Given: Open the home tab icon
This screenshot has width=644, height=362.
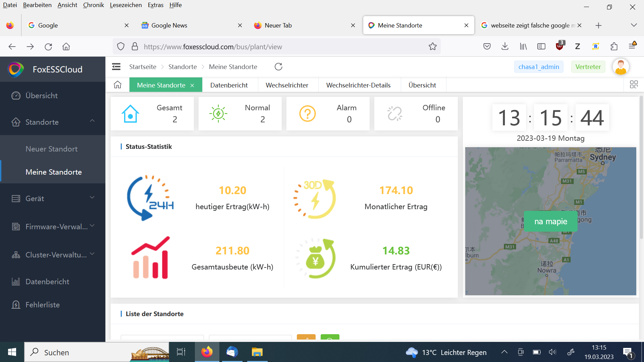Looking at the screenshot, I should coord(117,85).
